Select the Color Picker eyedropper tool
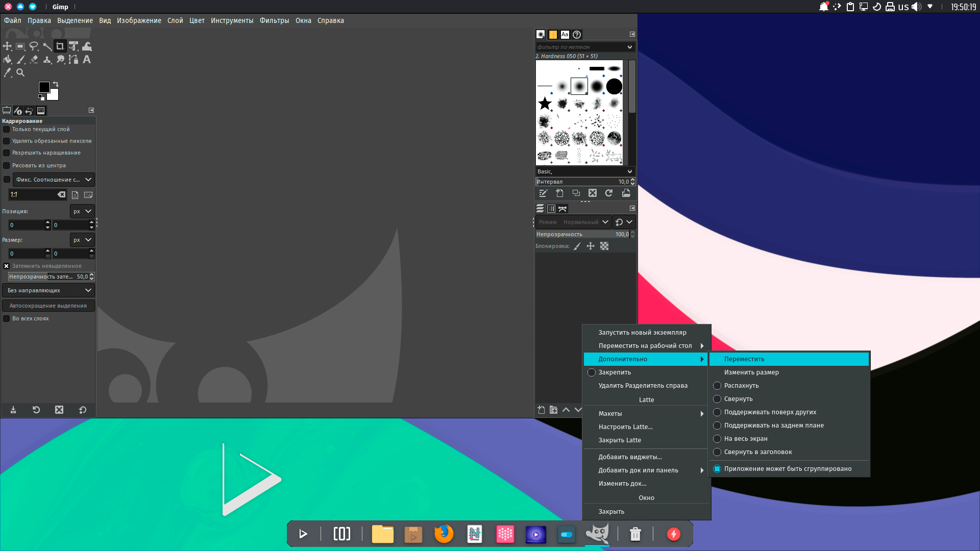The width and height of the screenshot is (980, 551). pyautogui.click(x=7, y=73)
